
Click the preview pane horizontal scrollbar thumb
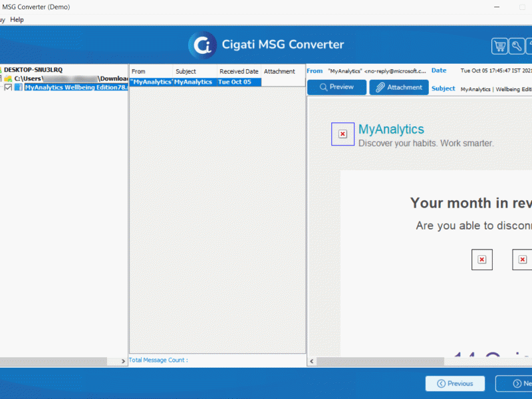pos(380,362)
